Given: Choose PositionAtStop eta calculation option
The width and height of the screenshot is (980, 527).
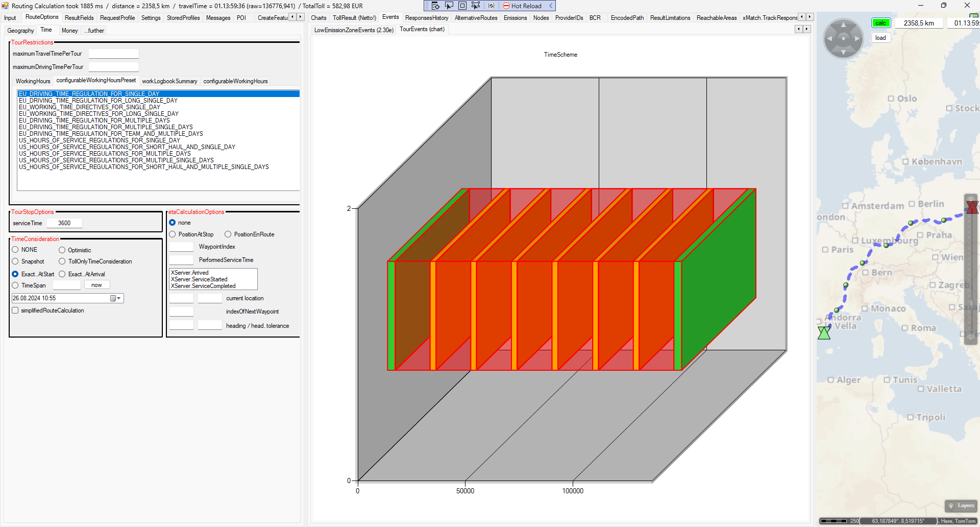Looking at the screenshot, I should [x=173, y=234].
